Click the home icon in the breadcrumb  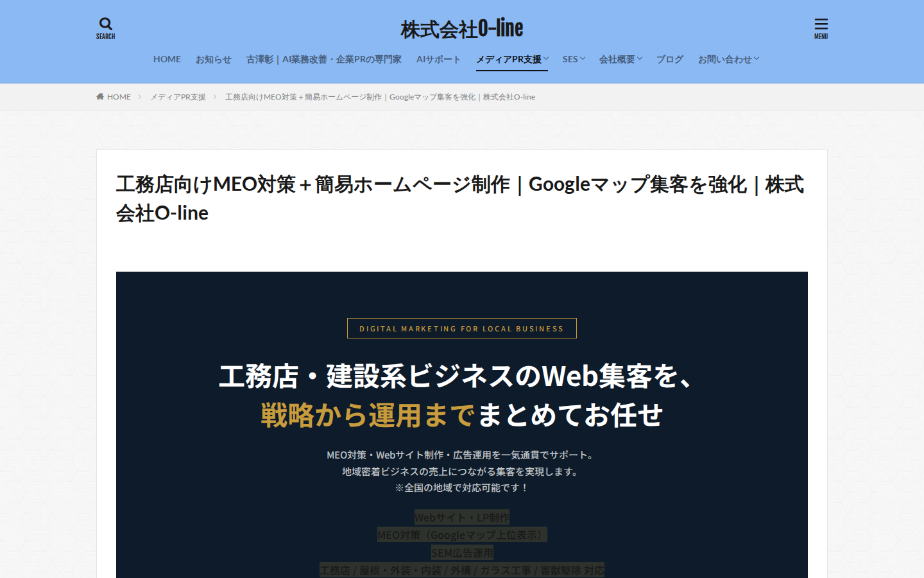(x=100, y=97)
